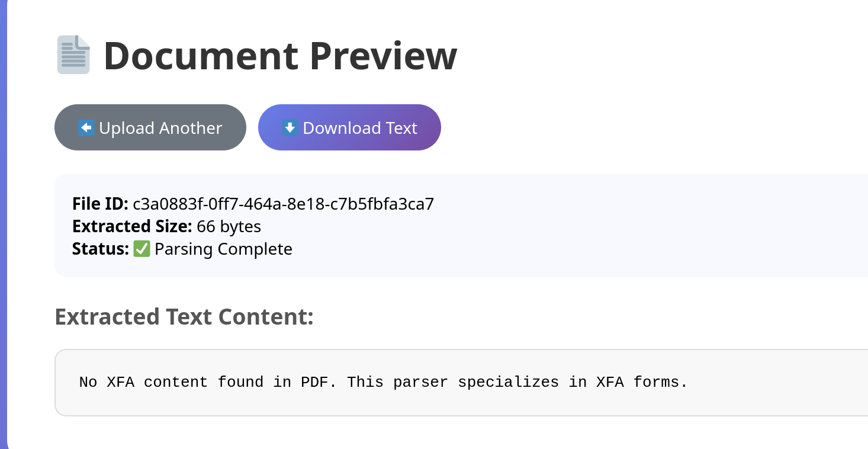
Task: Click the "No XFA content found in PDF." sentence
Action: click(208, 382)
